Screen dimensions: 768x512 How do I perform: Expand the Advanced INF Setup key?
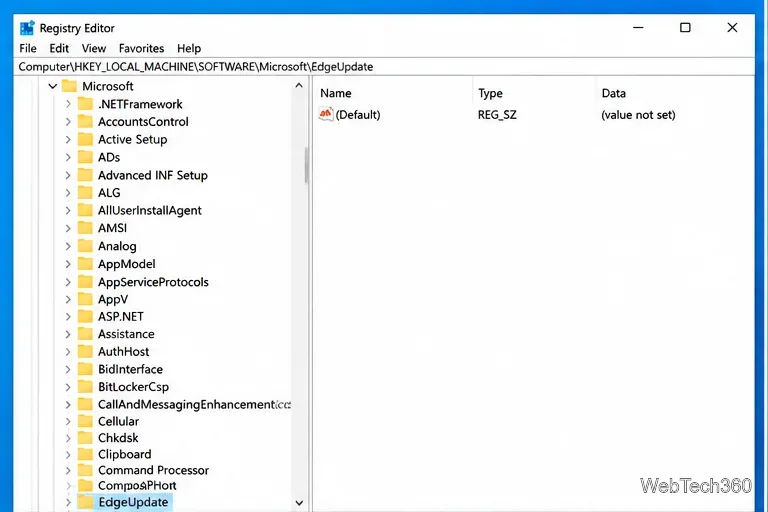click(x=68, y=175)
